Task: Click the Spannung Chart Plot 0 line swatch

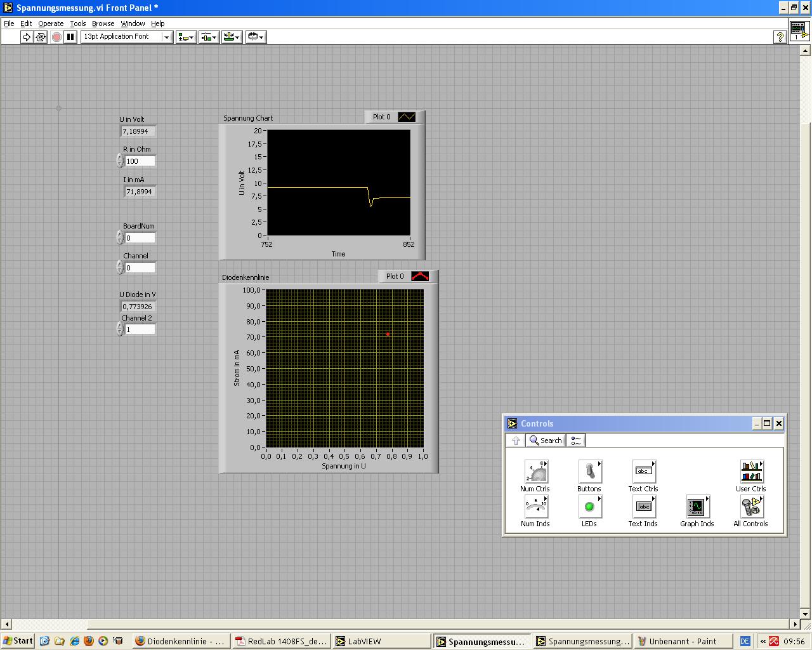Action: tap(406, 117)
